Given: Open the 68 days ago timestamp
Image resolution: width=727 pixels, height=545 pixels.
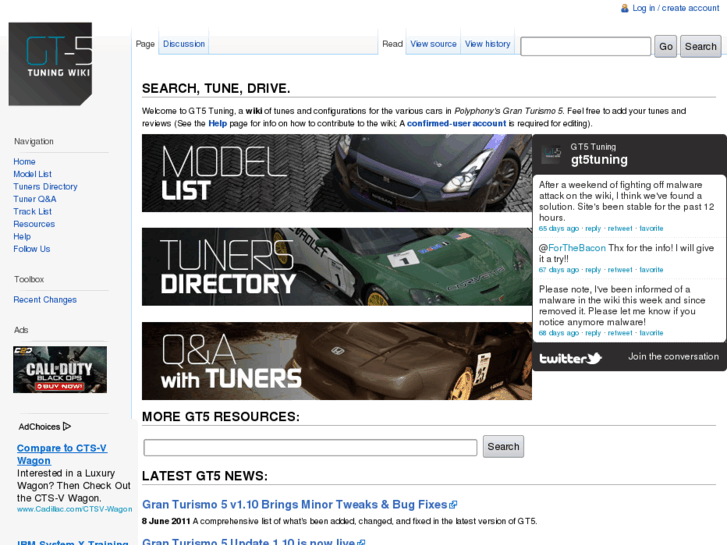Looking at the screenshot, I should click(559, 333).
